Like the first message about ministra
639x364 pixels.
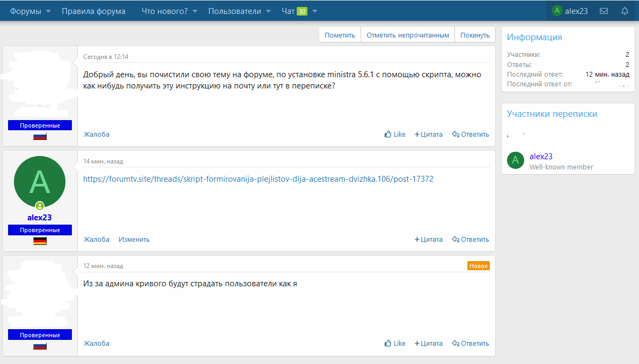pos(395,135)
